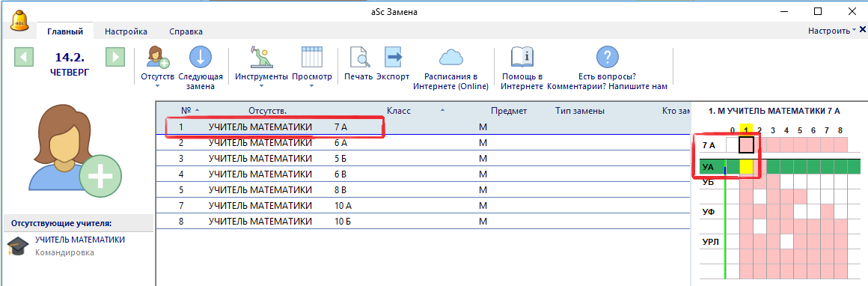Go to previous day with left arrow
This screenshot has width=868, height=286.
click(x=24, y=57)
